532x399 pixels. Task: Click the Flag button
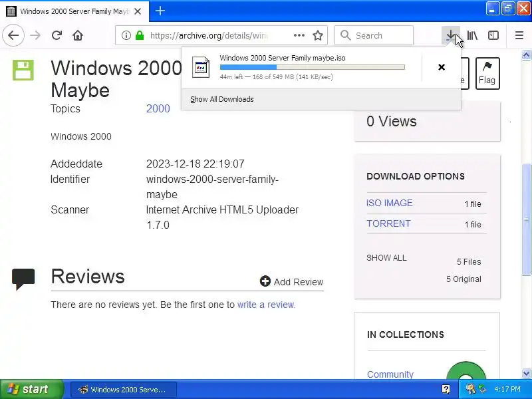pyautogui.click(x=487, y=73)
